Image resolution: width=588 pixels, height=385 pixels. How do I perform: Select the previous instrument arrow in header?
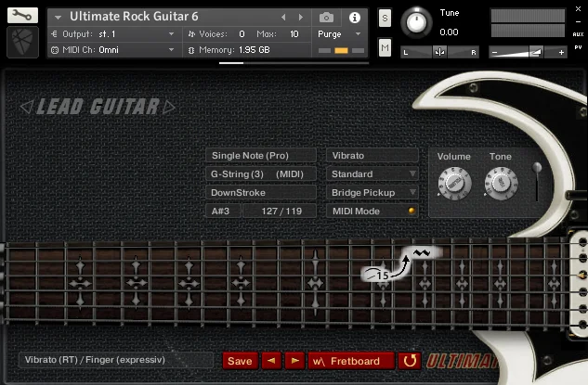coord(284,18)
